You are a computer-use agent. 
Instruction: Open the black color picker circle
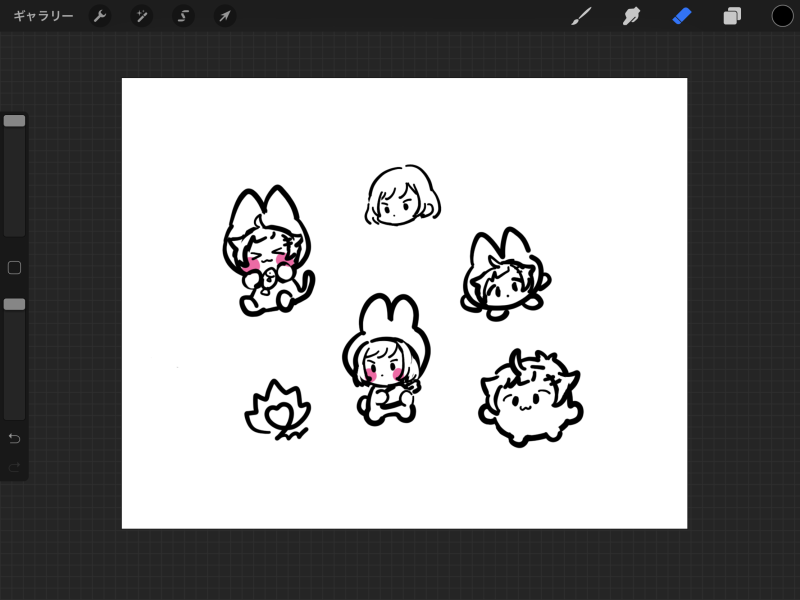782,16
